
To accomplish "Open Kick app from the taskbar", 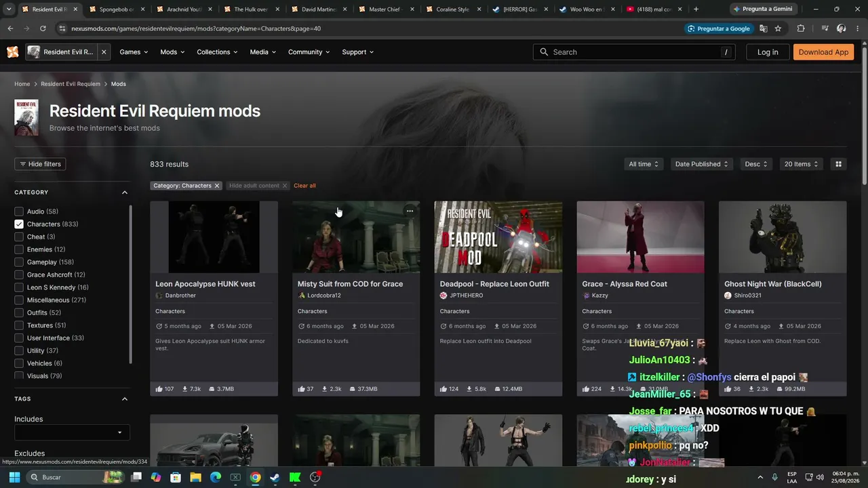I will coord(295,477).
